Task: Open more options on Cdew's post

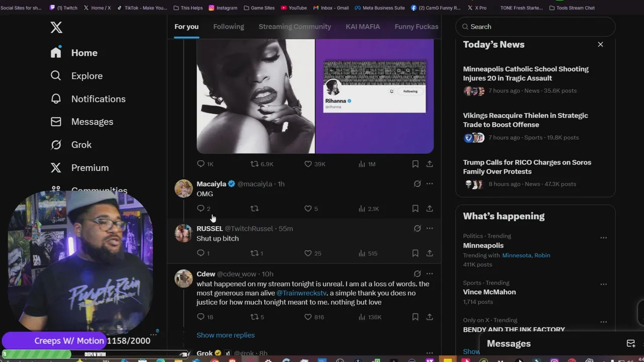Action: 430,274
